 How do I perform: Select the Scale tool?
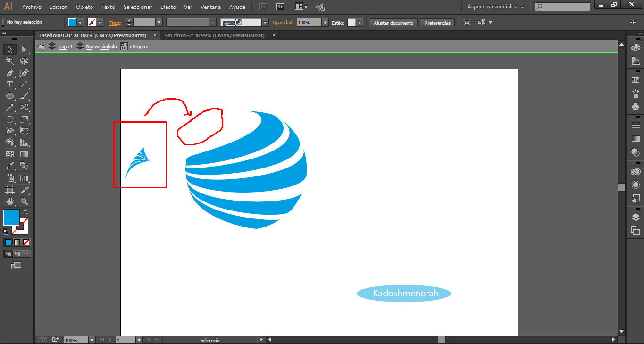click(x=24, y=119)
